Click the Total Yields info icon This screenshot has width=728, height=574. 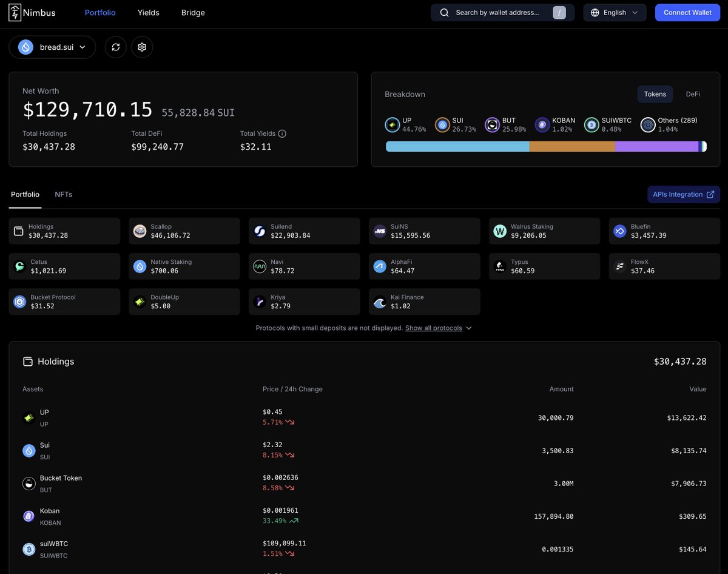[283, 133]
